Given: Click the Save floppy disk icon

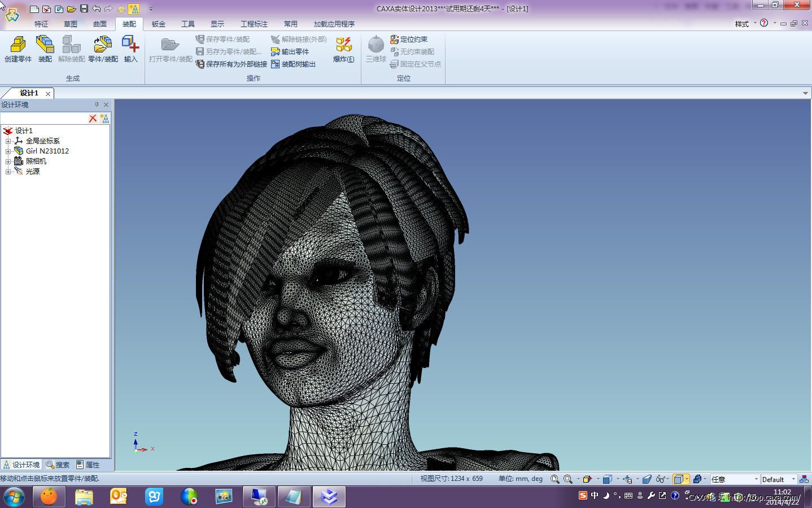Looking at the screenshot, I should click(x=84, y=9).
